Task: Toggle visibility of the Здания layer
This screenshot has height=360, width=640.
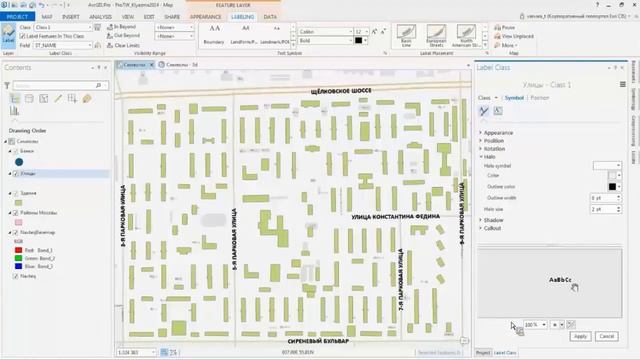Action: point(16,193)
